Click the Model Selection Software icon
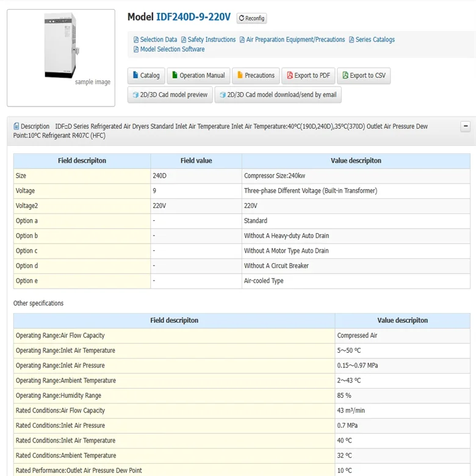 point(136,49)
